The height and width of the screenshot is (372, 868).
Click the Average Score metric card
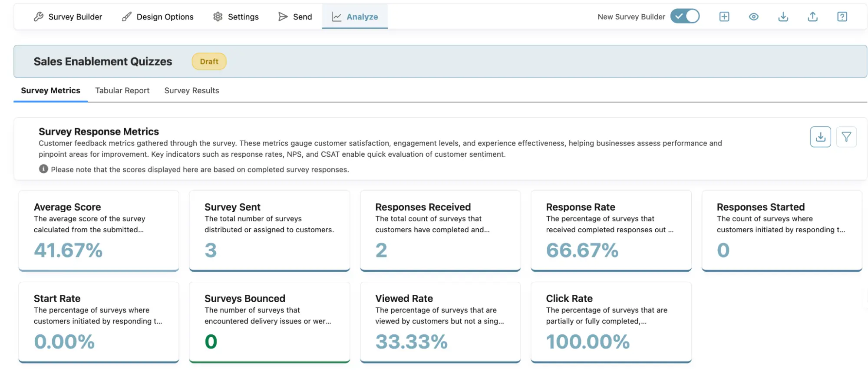coord(99,231)
